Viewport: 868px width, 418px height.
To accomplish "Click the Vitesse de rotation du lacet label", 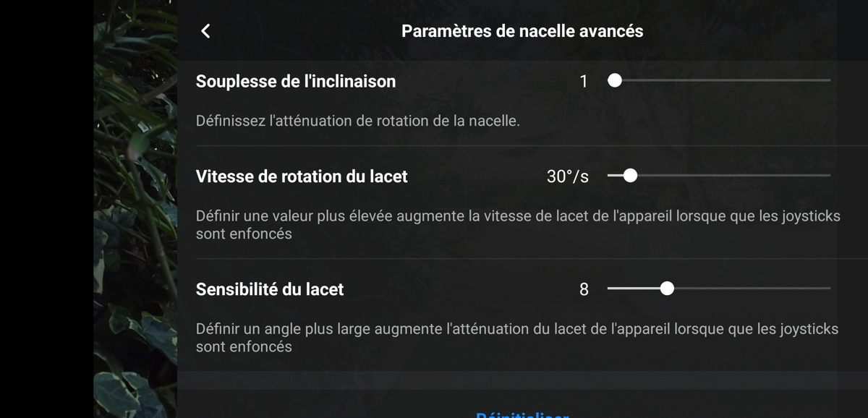I will pos(302,176).
